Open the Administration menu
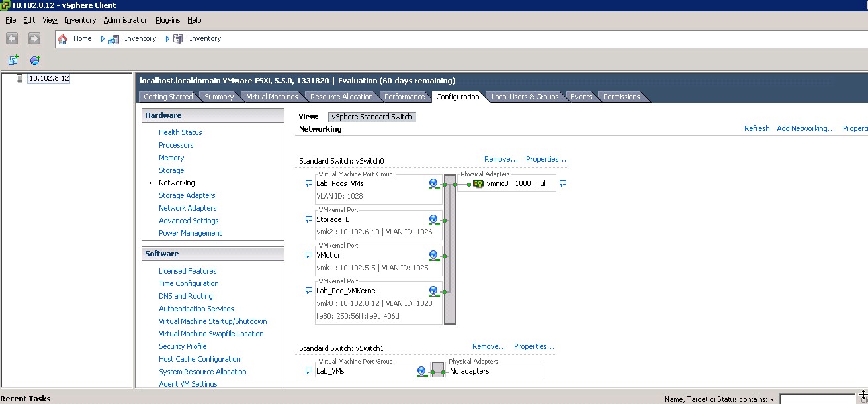The height and width of the screenshot is (404, 868). pyautogui.click(x=126, y=20)
